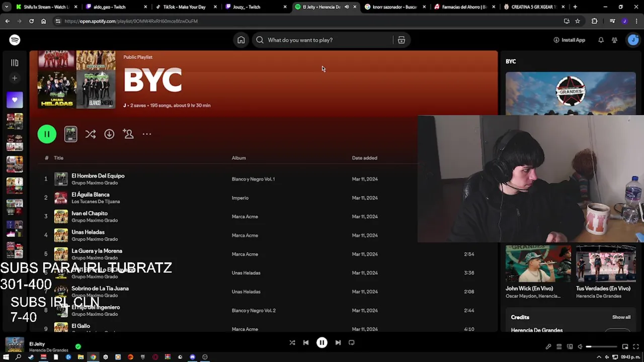
Task: Sort by Date added column header
Action: tap(365, 158)
